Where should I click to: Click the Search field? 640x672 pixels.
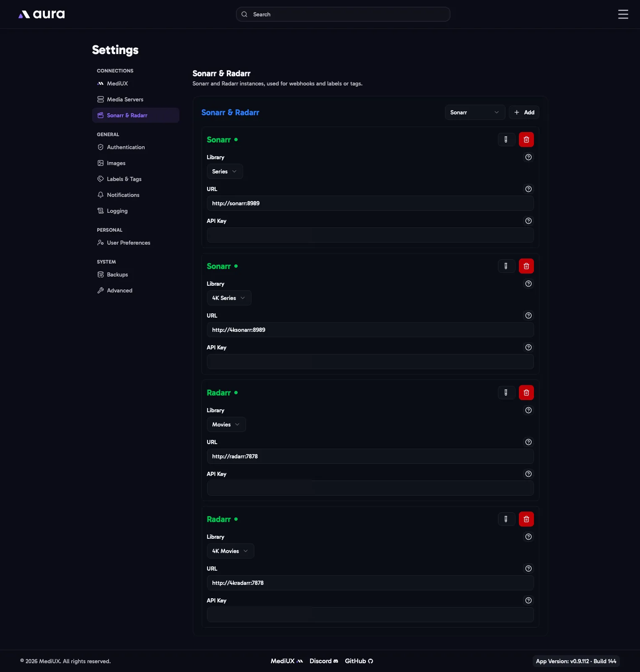[343, 14]
